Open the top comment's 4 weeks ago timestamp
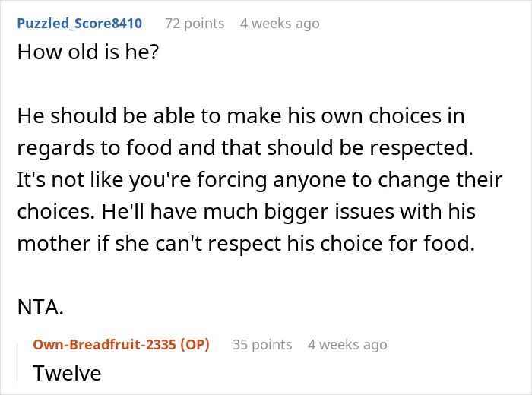Viewport: 532px width, 395px height. [280, 24]
